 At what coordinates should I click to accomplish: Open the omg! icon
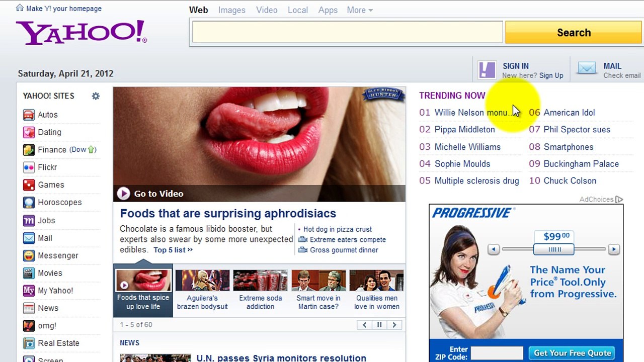click(x=29, y=326)
